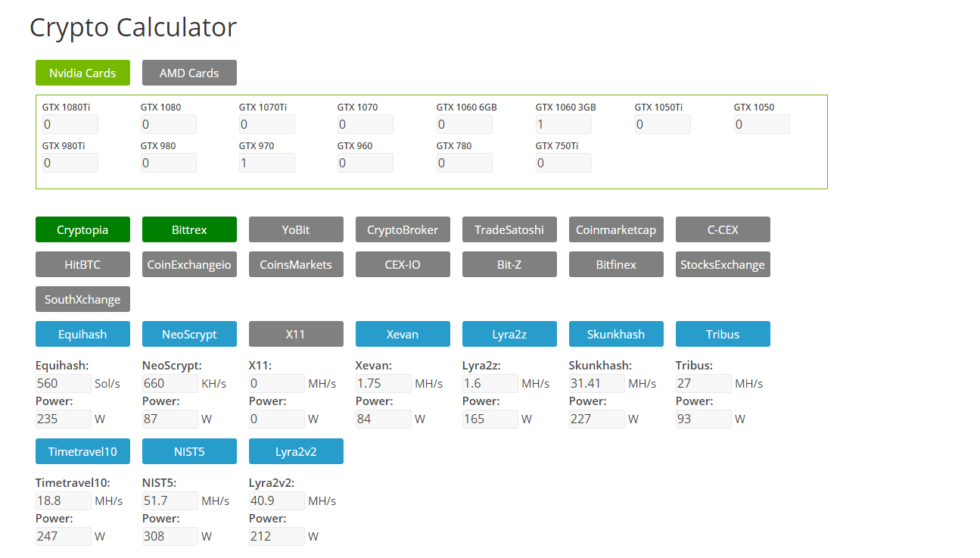
Task: Toggle the Lyra2v2 algorithm button
Action: [x=296, y=451]
